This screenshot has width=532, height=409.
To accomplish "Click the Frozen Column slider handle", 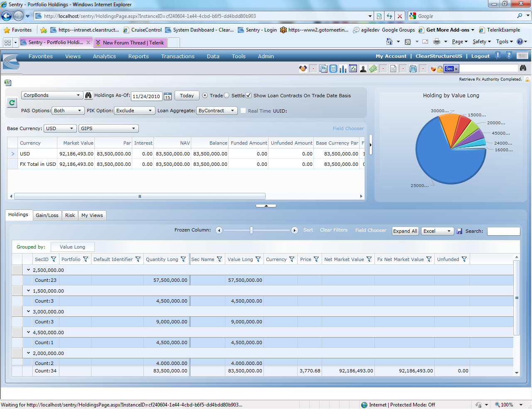I will [251, 230].
